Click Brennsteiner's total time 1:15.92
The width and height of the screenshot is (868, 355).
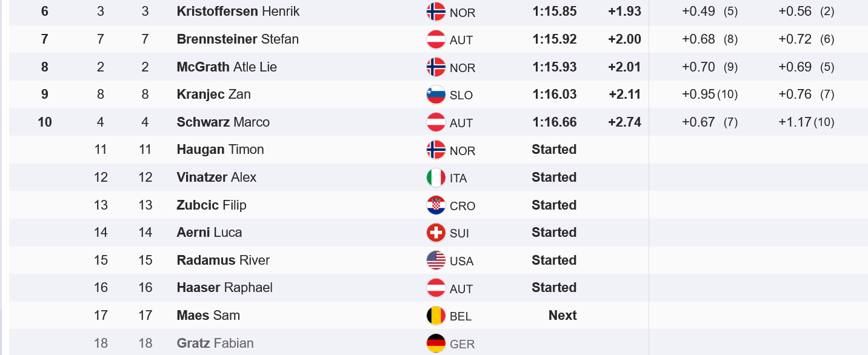[555, 39]
